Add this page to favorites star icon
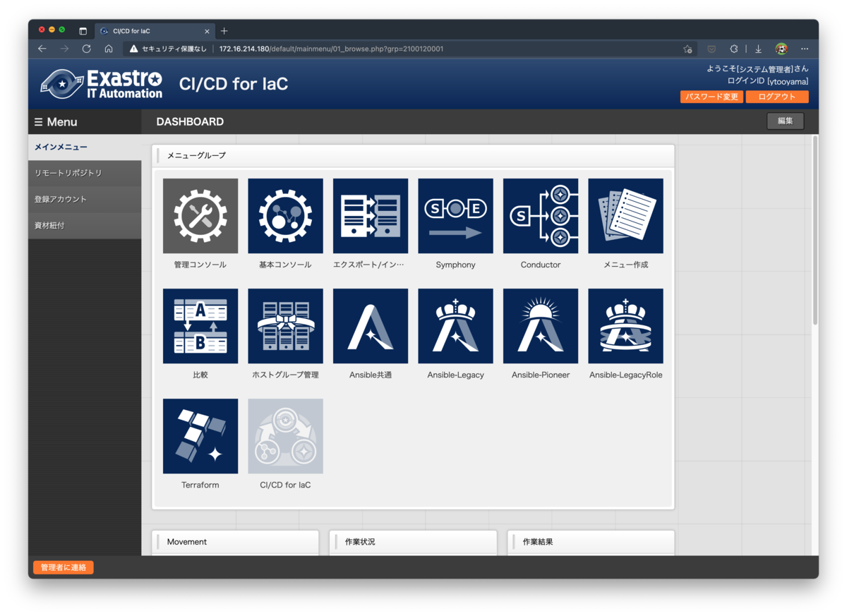 coord(687,49)
